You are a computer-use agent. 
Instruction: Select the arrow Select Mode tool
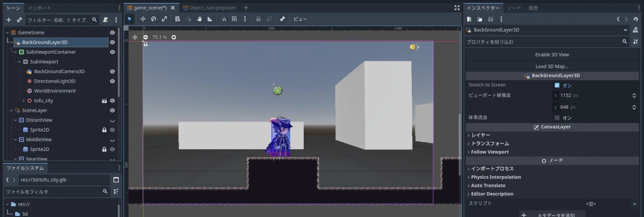click(130, 19)
